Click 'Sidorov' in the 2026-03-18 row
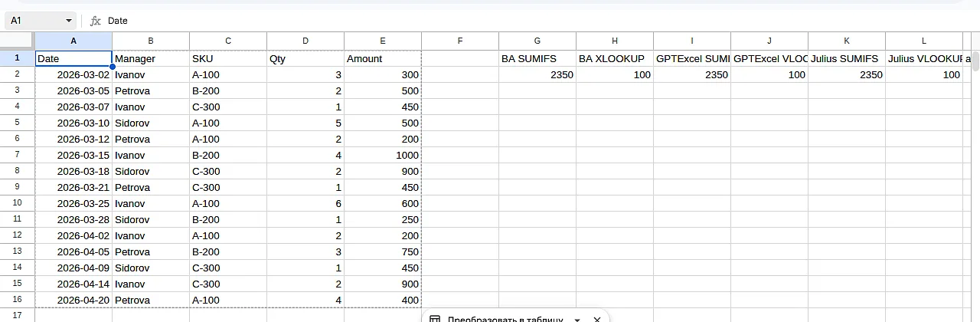The width and height of the screenshot is (980, 322). coord(151,171)
